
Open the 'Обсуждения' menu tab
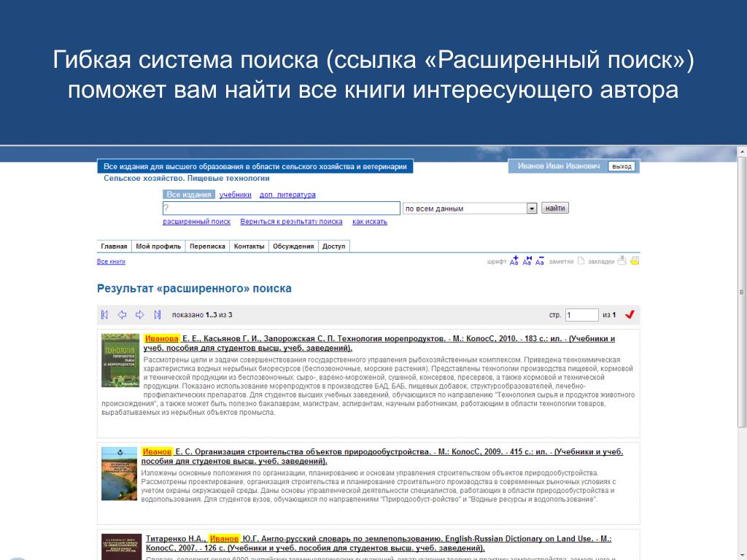point(293,246)
